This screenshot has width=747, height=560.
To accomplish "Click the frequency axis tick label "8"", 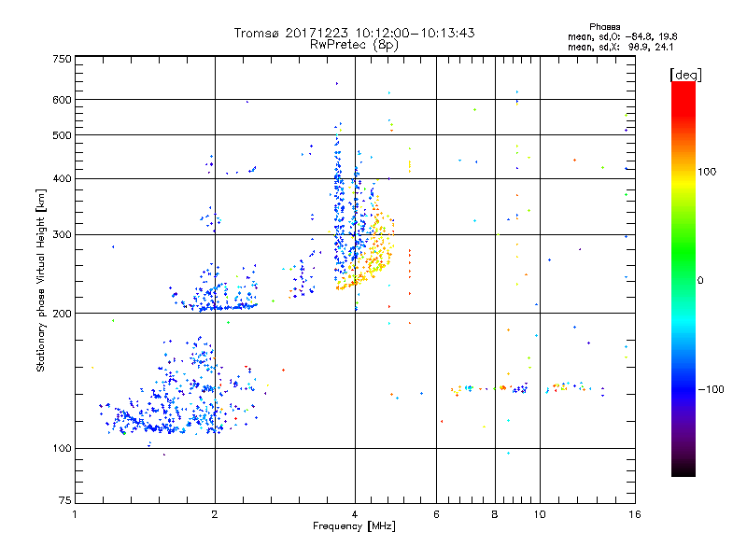I will (495, 514).
